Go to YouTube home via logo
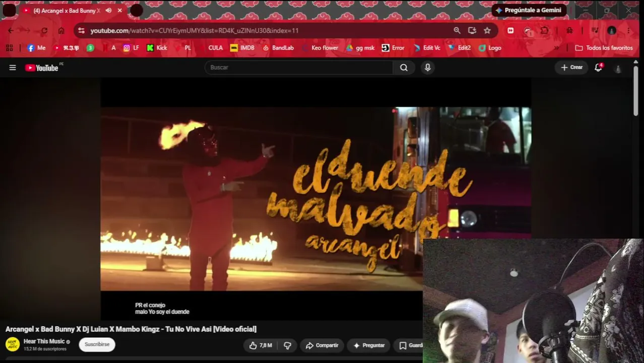 (x=42, y=68)
